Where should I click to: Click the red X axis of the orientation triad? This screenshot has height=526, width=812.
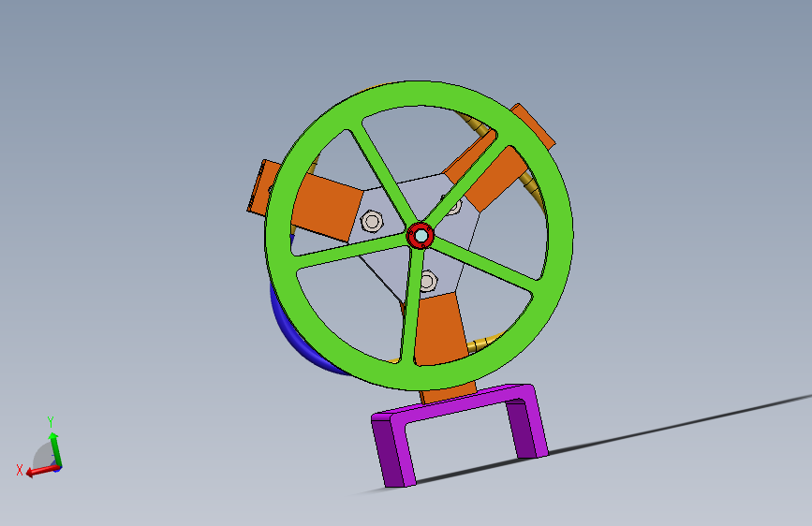click(x=41, y=471)
